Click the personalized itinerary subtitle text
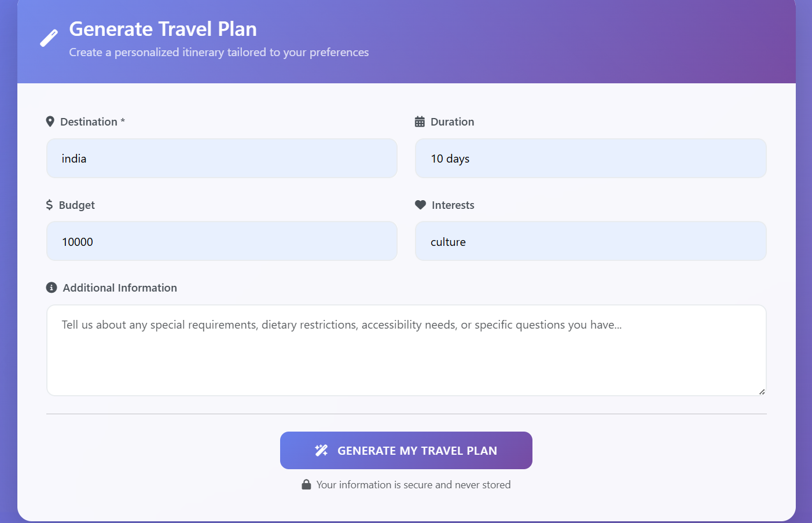Viewport: 812px width, 523px height. click(219, 52)
